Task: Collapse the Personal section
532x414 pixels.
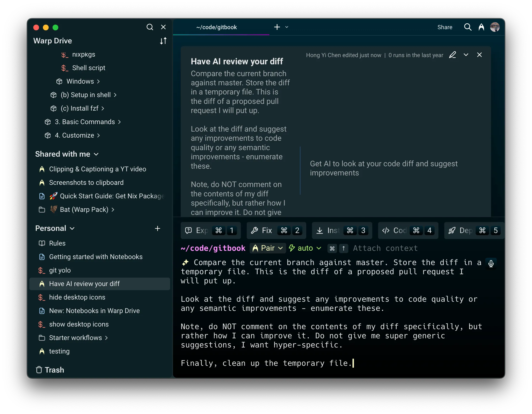Action: coord(55,228)
